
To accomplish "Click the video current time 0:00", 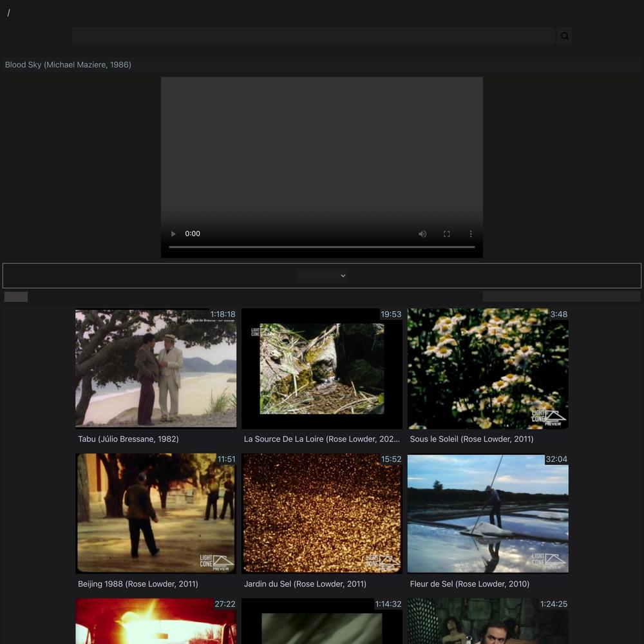I will (193, 234).
